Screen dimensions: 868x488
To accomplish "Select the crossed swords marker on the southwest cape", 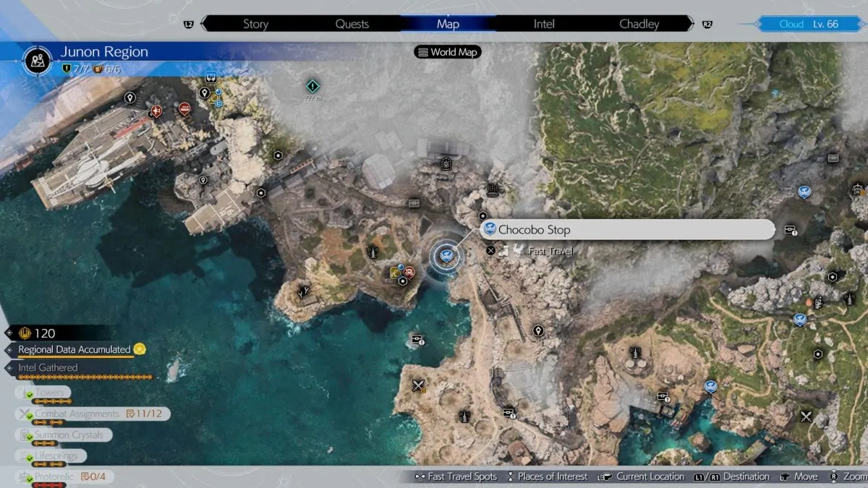I will 417,385.
